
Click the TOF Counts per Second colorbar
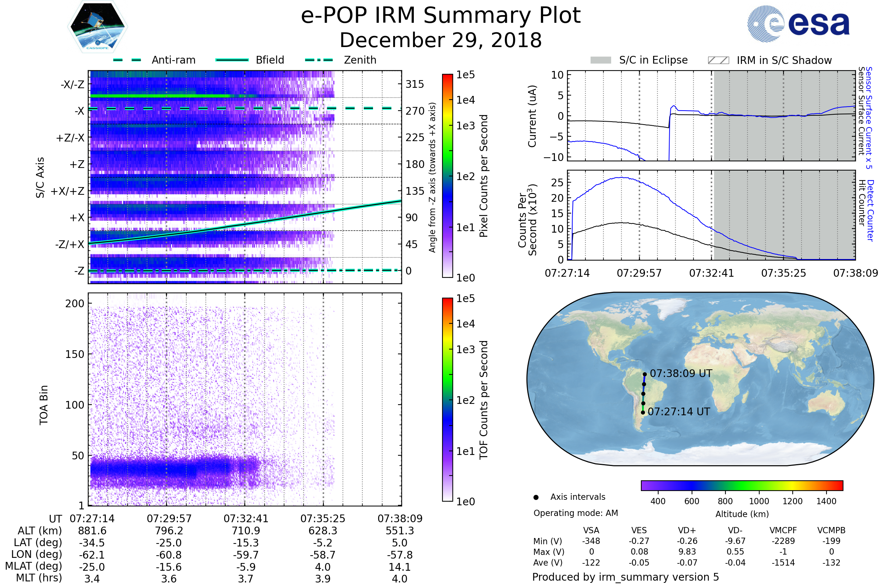447,399
